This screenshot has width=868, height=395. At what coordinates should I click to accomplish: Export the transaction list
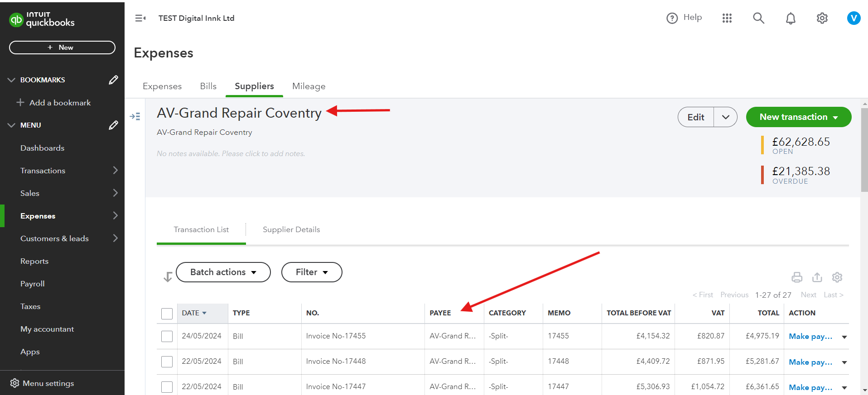[x=817, y=277]
